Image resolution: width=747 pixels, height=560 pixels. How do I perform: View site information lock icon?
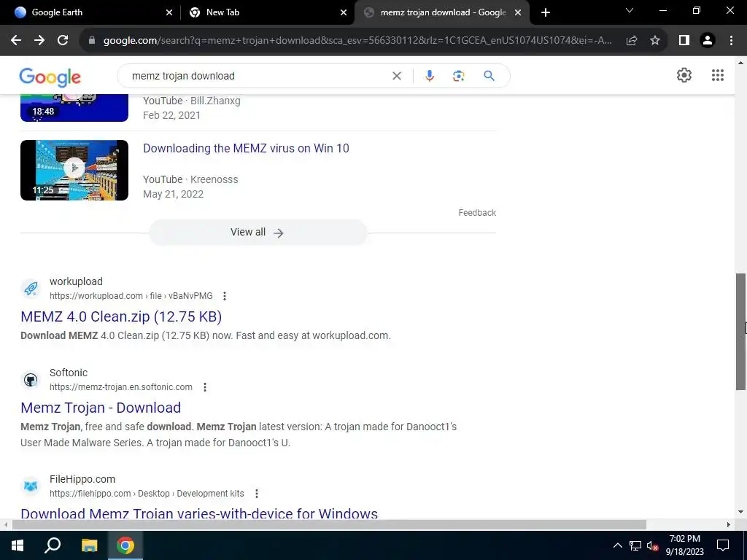(x=92, y=41)
